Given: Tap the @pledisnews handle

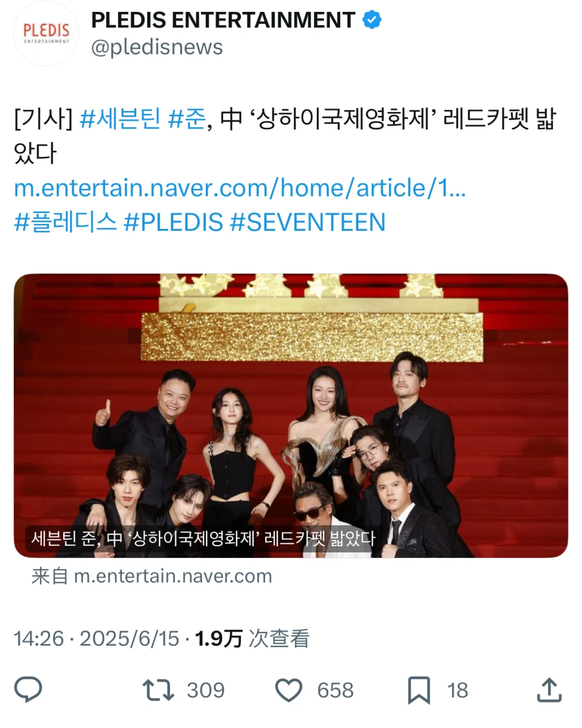Looking at the screenshot, I should pos(157,47).
